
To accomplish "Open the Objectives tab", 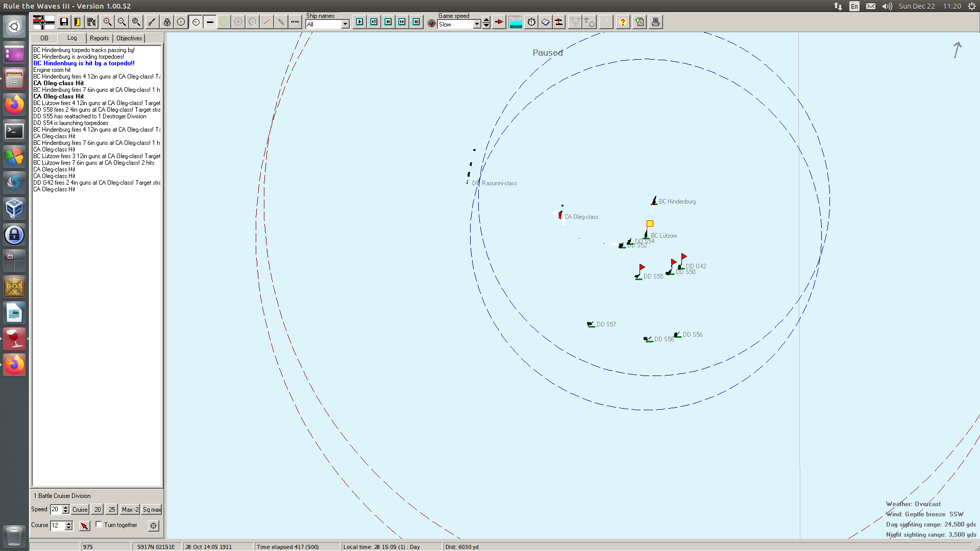I will 129,38.
